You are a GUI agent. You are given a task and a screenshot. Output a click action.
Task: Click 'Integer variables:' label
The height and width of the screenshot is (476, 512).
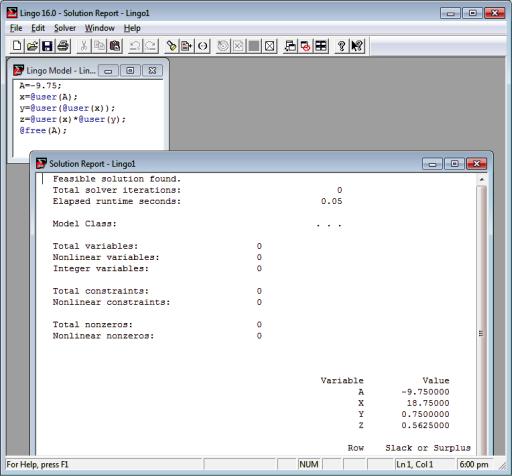pyautogui.click(x=101, y=269)
